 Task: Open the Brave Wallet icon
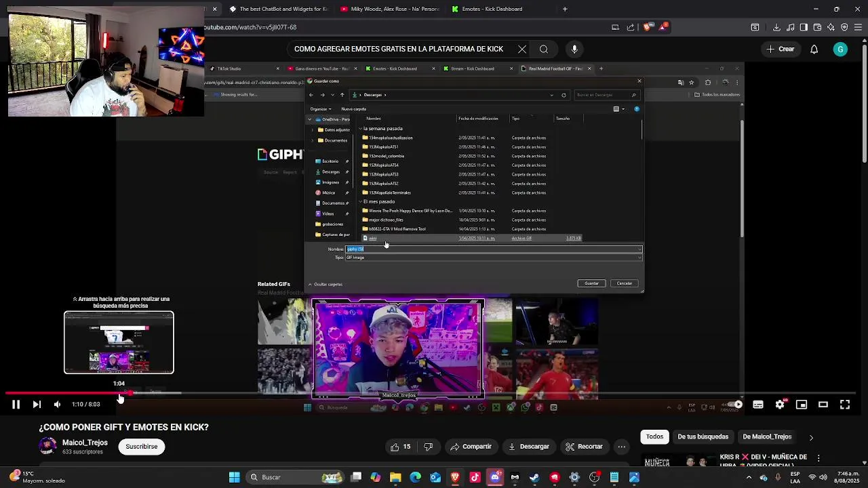click(817, 27)
